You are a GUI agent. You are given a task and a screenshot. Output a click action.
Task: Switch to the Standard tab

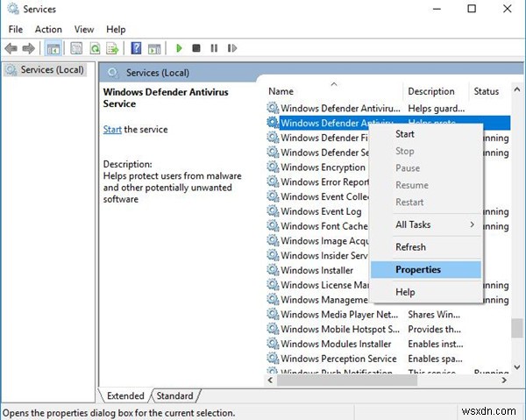[x=175, y=395]
